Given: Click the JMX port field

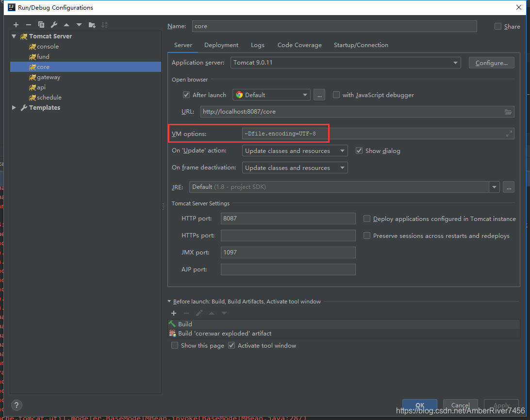Looking at the screenshot, I should point(288,252).
